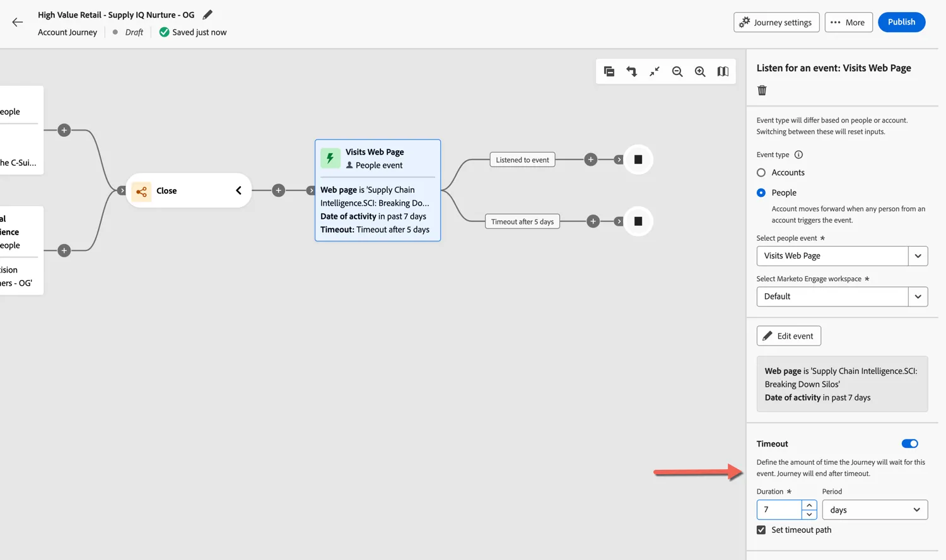Click the multi-select icon in the canvas toolbar
This screenshot has width=946, height=560.
(x=609, y=71)
